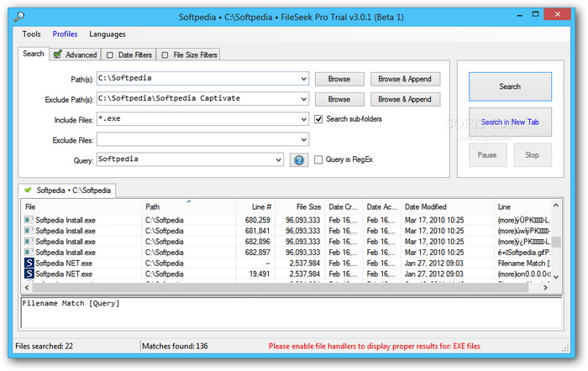
Task: Enable the Date Filters checkbox
Action: (x=110, y=55)
